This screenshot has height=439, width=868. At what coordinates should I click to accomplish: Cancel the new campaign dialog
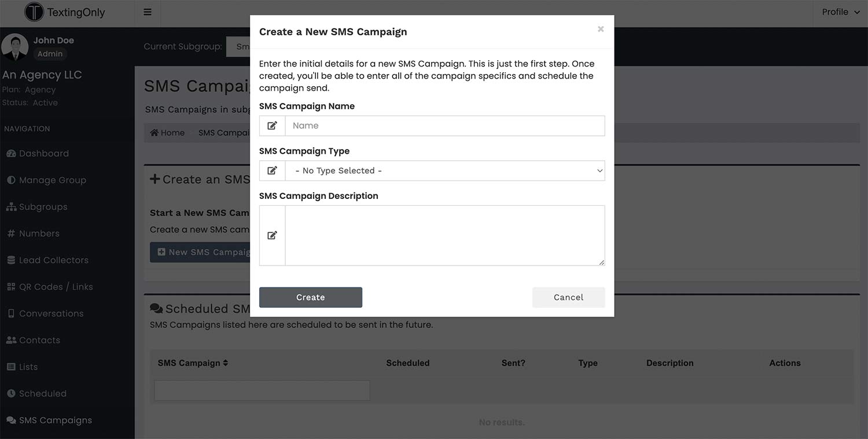568,297
